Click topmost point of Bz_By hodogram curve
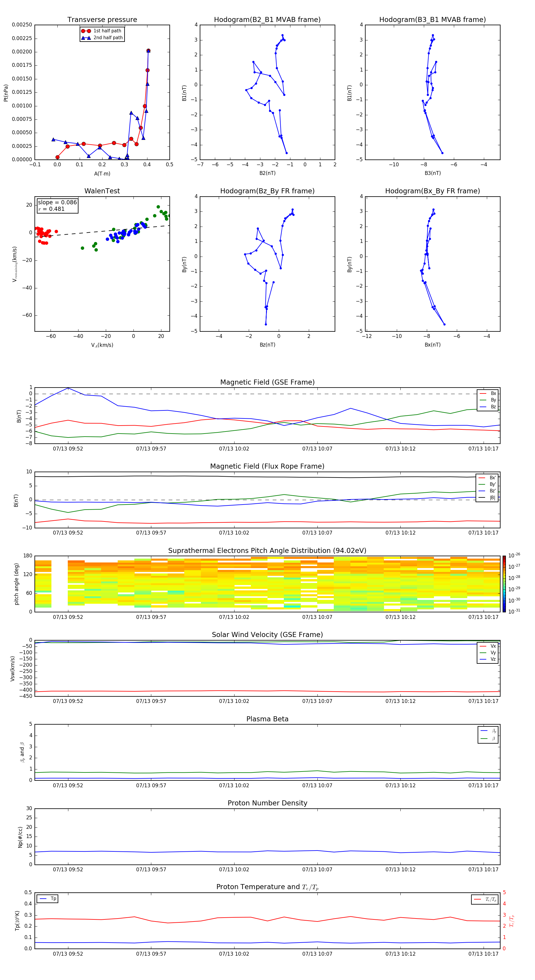Viewport: 535px width, 980px height. [292, 210]
